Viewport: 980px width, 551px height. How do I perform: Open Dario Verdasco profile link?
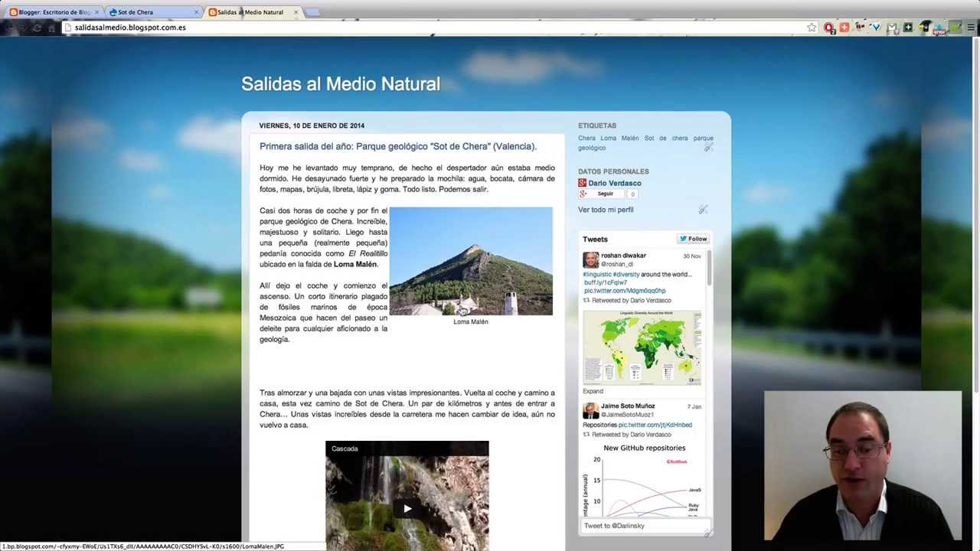pyautogui.click(x=615, y=184)
